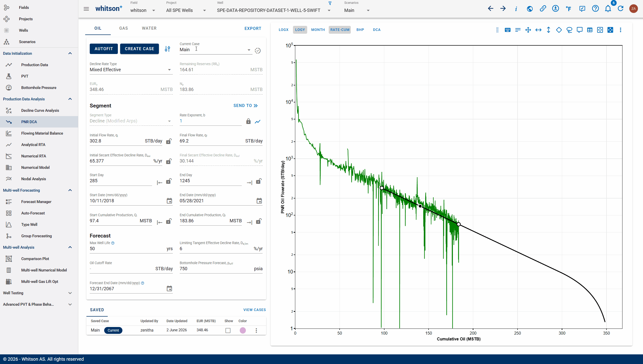Expand the Current Case dropdown

[x=215, y=50]
